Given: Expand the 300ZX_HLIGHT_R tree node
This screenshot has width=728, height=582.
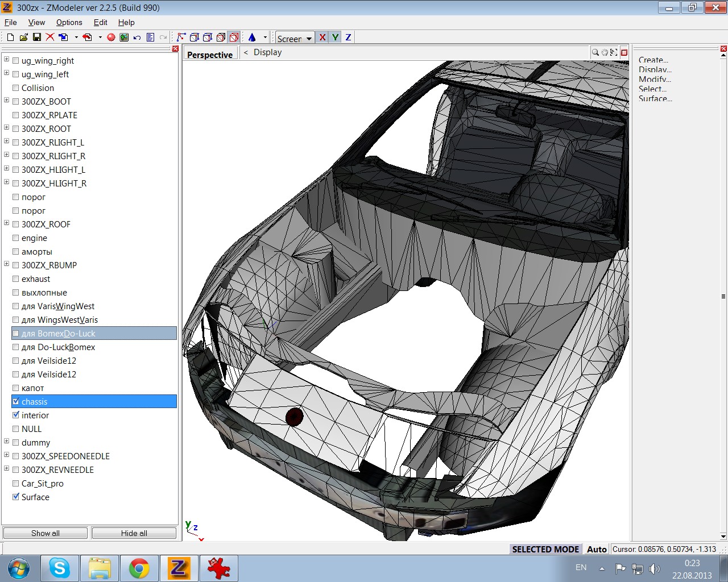Looking at the screenshot, I should [6, 182].
